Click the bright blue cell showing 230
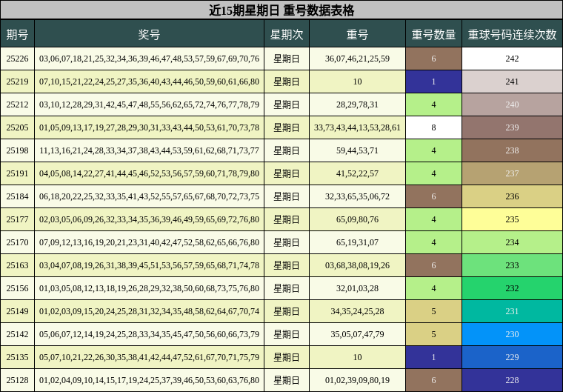This screenshot has height=392, width=563. (x=513, y=334)
